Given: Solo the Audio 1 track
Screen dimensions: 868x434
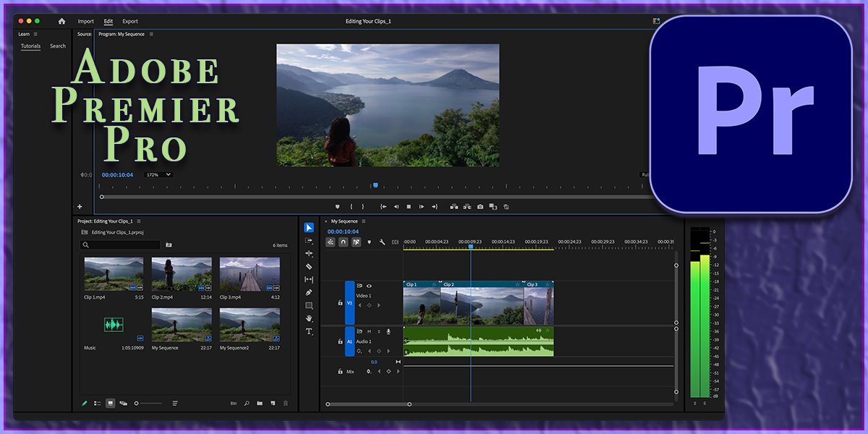Looking at the screenshot, I should 378,332.
